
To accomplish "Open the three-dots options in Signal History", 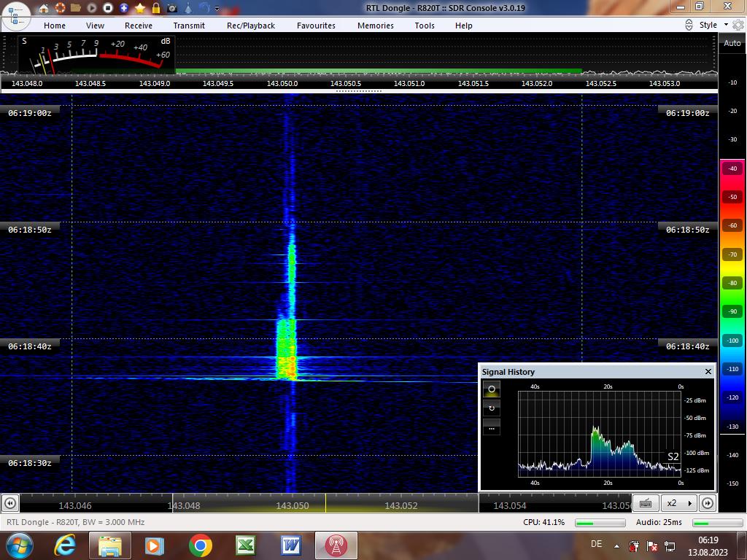I will (x=492, y=427).
